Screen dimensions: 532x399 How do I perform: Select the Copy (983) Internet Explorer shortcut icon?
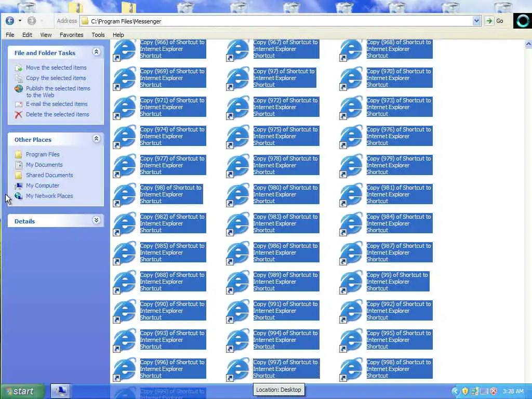[238, 224]
